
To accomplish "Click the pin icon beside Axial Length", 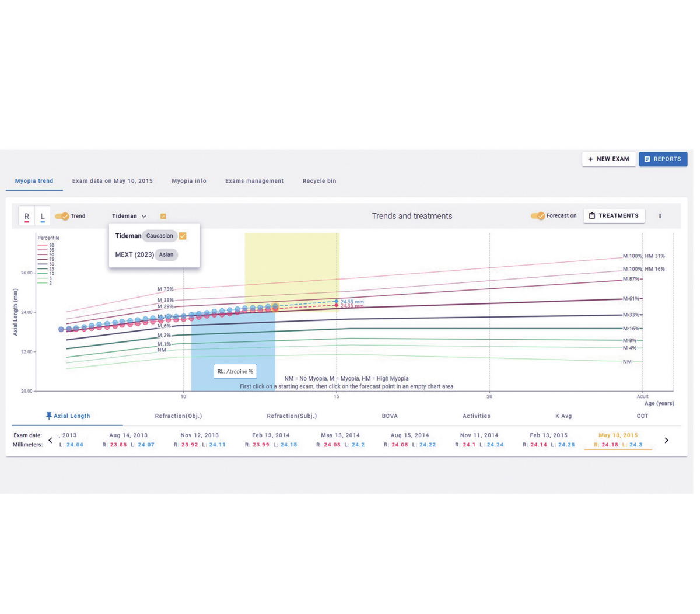I will [x=49, y=416].
